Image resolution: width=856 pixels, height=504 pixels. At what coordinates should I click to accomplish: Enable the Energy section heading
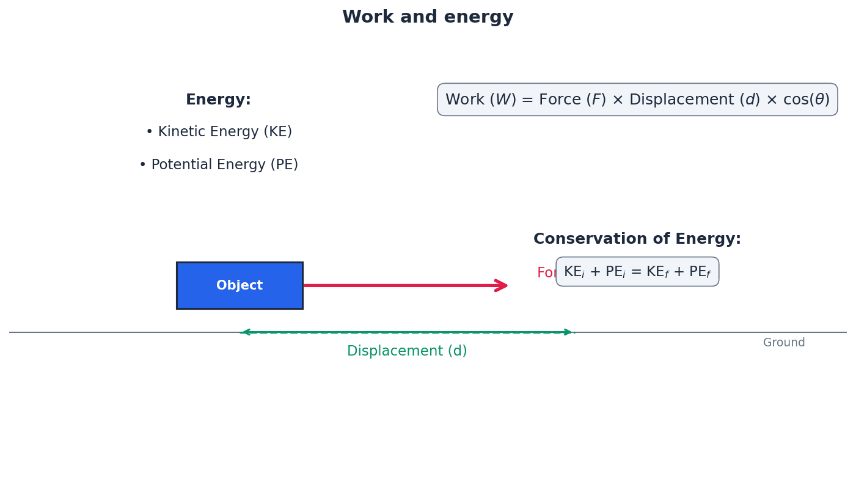(218, 99)
